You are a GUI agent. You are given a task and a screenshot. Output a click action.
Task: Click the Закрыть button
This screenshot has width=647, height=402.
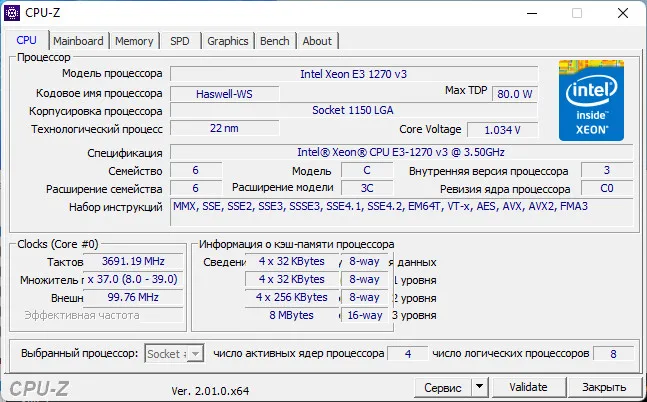coord(604,387)
